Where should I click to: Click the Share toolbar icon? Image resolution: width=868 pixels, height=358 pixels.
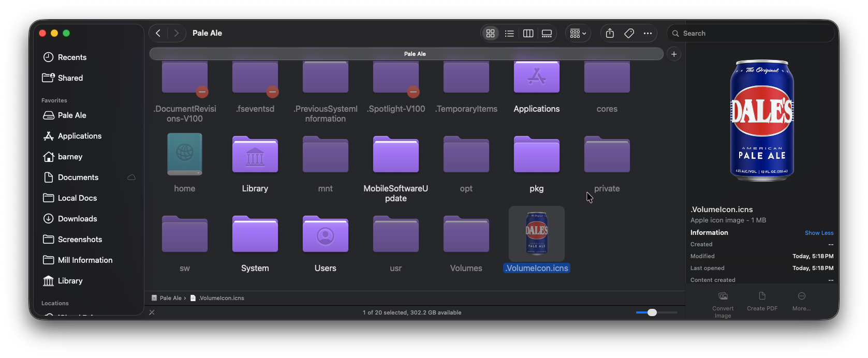tap(610, 33)
